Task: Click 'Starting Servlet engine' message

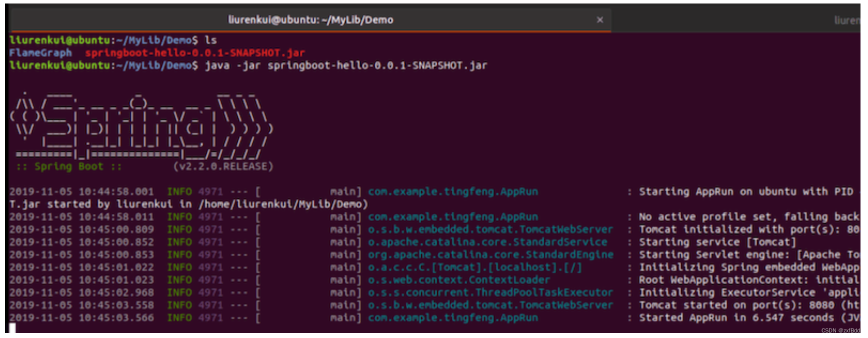Action: click(749, 254)
